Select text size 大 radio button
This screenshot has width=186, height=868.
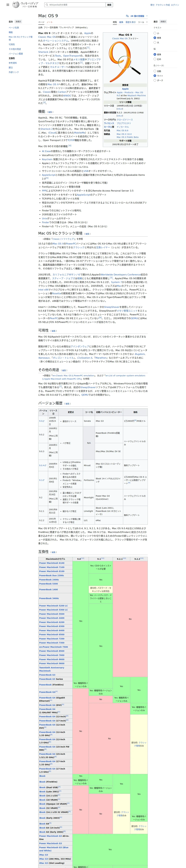point(155,42)
